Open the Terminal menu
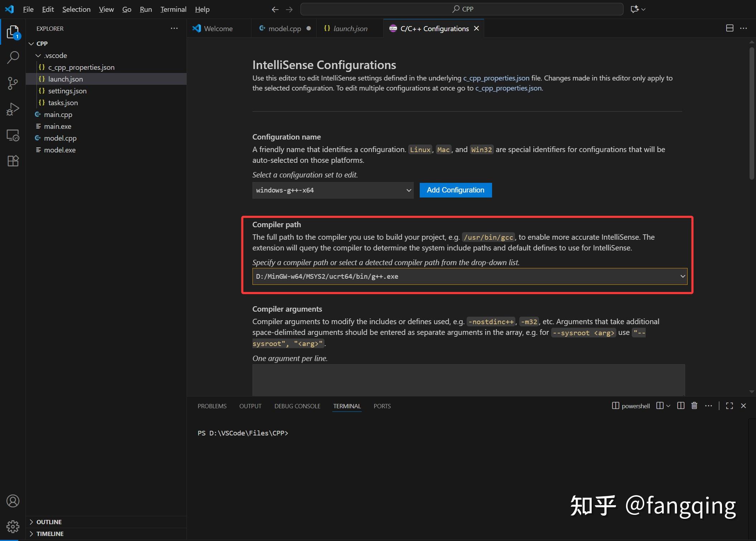 click(173, 9)
